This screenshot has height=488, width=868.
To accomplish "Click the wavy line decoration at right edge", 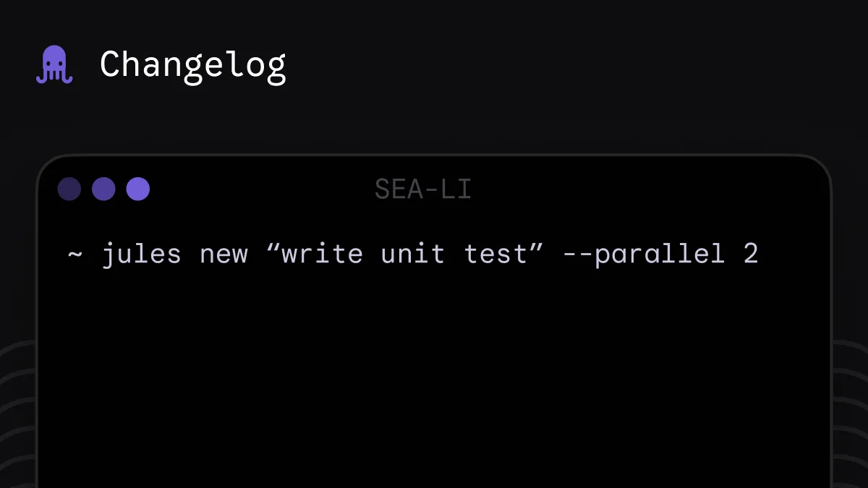I will click(851, 405).
